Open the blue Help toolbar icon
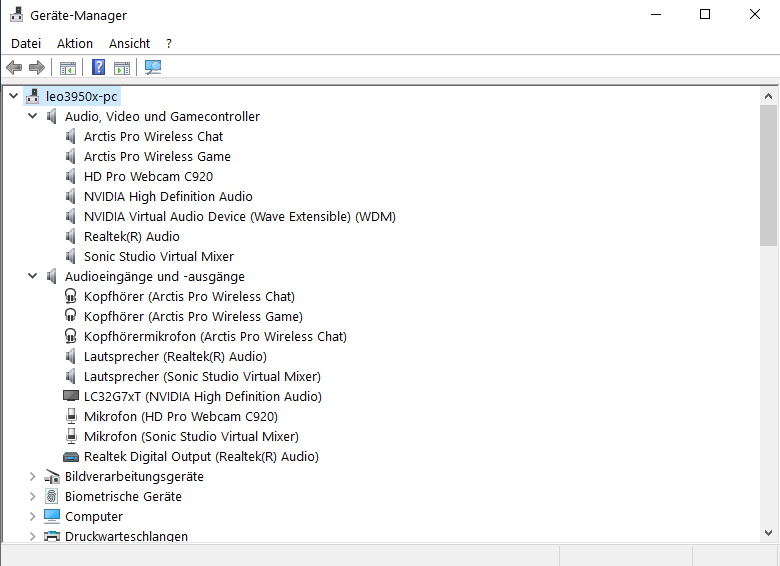The image size is (780, 566). coord(98,67)
